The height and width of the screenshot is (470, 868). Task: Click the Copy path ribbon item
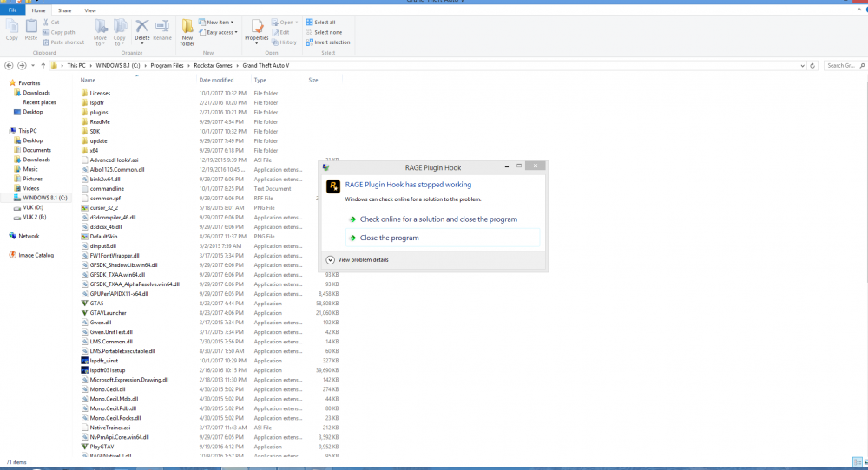[x=59, y=32]
